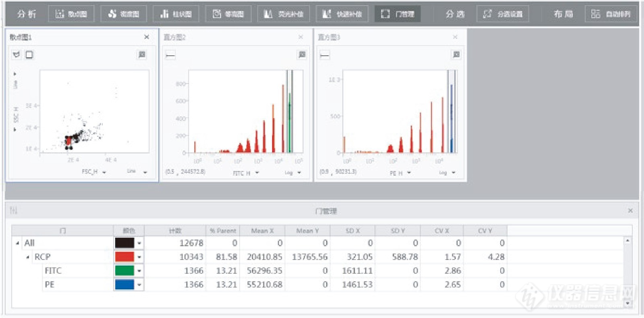The image size is (644, 318).
Task: Open the FSC_H X-axis parameter dropdown
Action: (x=104, y=172)
